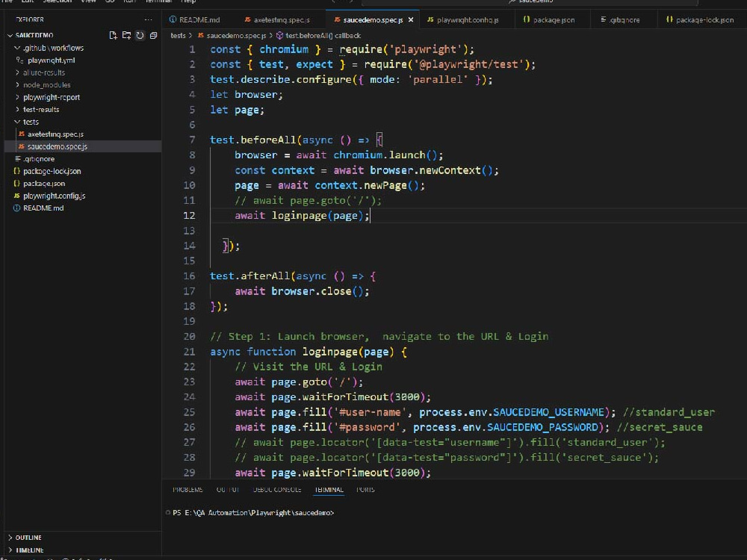Click the New Folder icon in Explorer
The height and width of the screenshot is (560, 747).
coord(126,35)
